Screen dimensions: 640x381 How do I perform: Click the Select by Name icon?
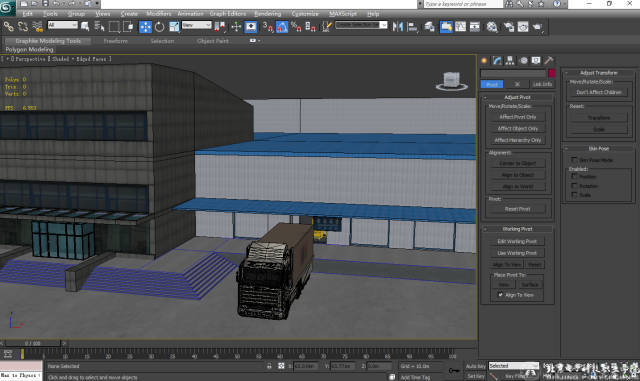click(x=99, y=27)
